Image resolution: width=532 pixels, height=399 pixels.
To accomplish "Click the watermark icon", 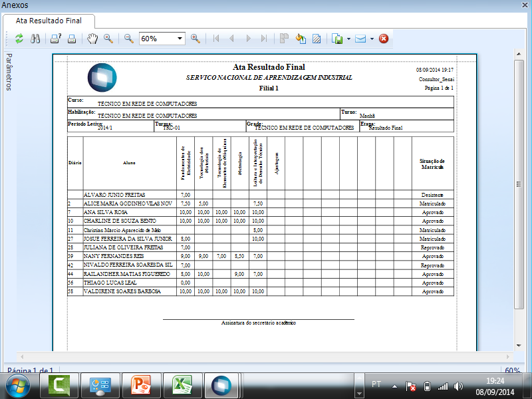I will point(317,39).
